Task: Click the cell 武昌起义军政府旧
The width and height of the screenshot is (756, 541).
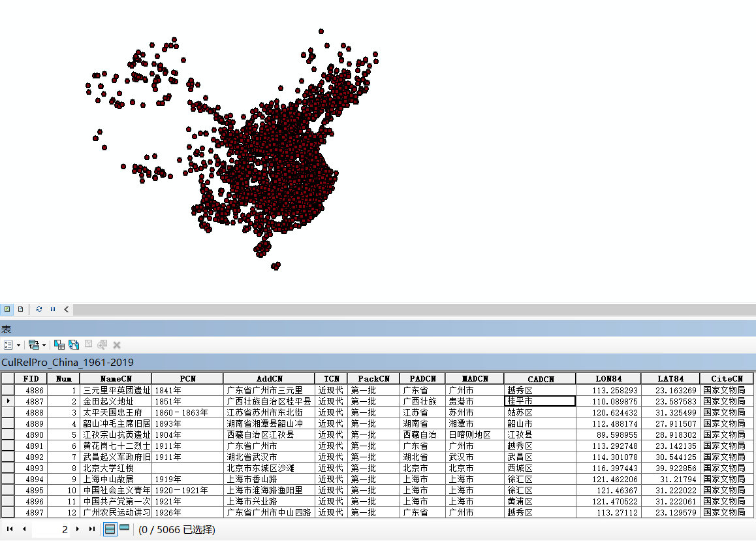Action: [116, 457]
